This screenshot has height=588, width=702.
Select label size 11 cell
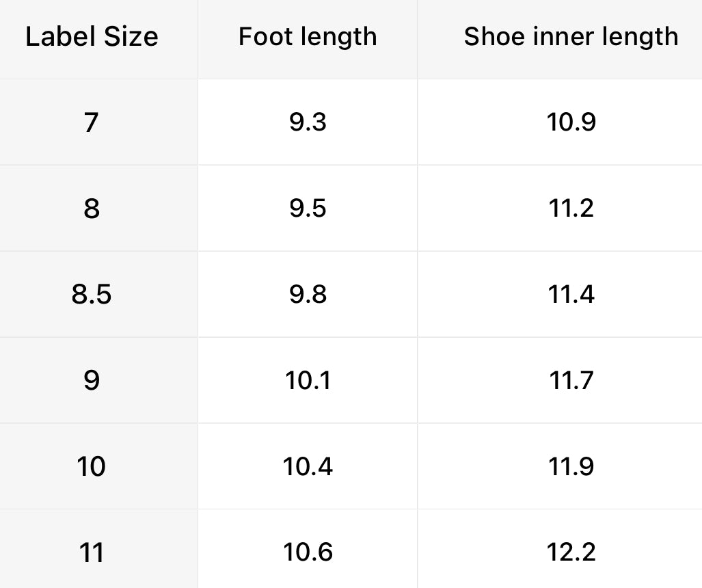coord(92,551)
